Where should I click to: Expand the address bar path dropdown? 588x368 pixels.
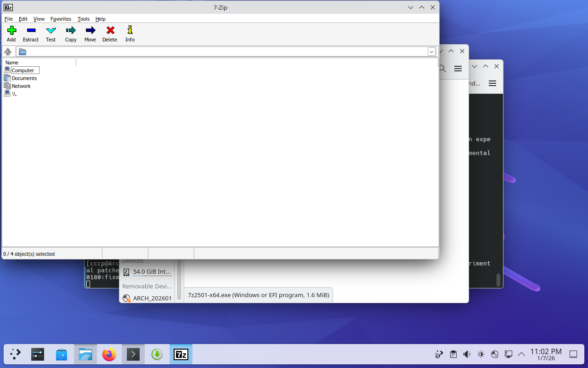431,52
